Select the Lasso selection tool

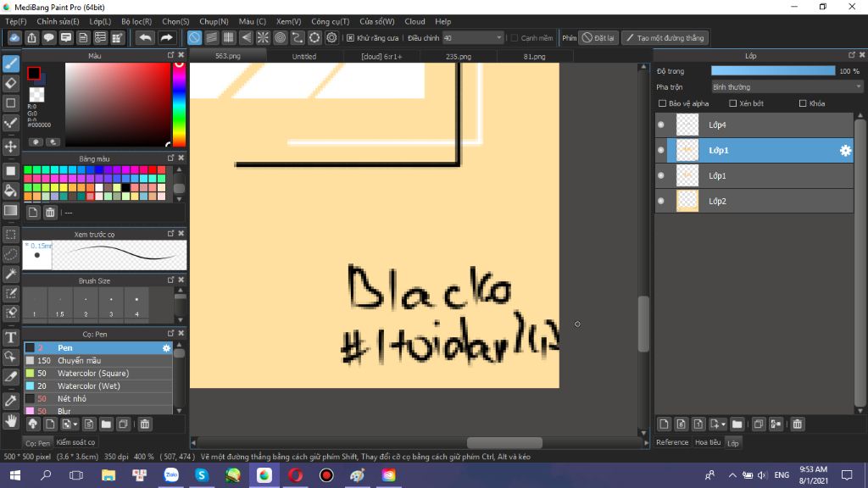[11, 254]
